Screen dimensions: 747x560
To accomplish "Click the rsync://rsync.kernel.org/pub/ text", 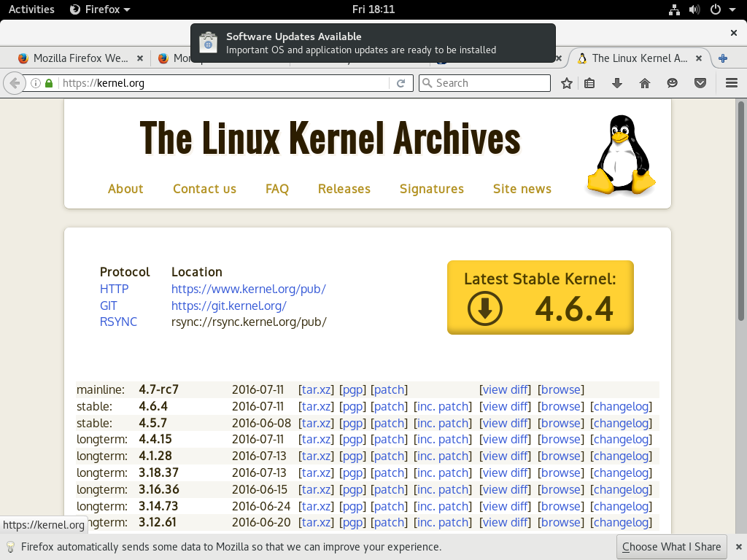I will [x=249, y=322].
